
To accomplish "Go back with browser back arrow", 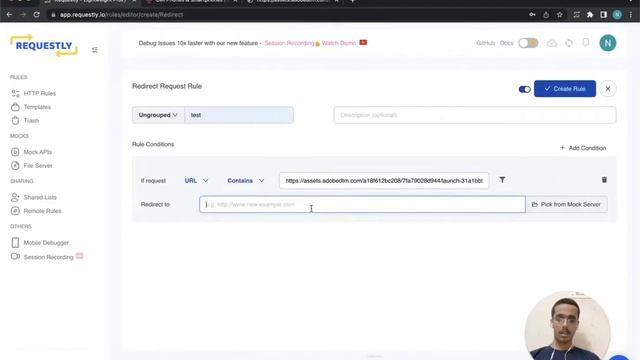I will 9,15.
